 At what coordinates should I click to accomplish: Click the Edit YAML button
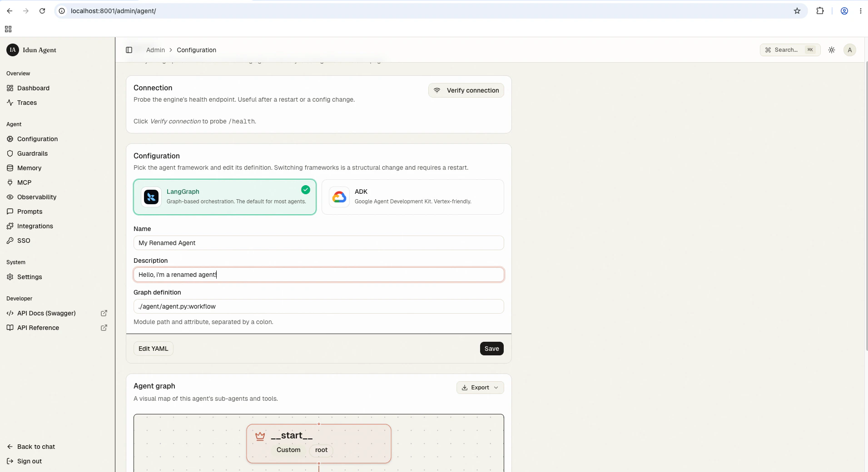[154, 349]
